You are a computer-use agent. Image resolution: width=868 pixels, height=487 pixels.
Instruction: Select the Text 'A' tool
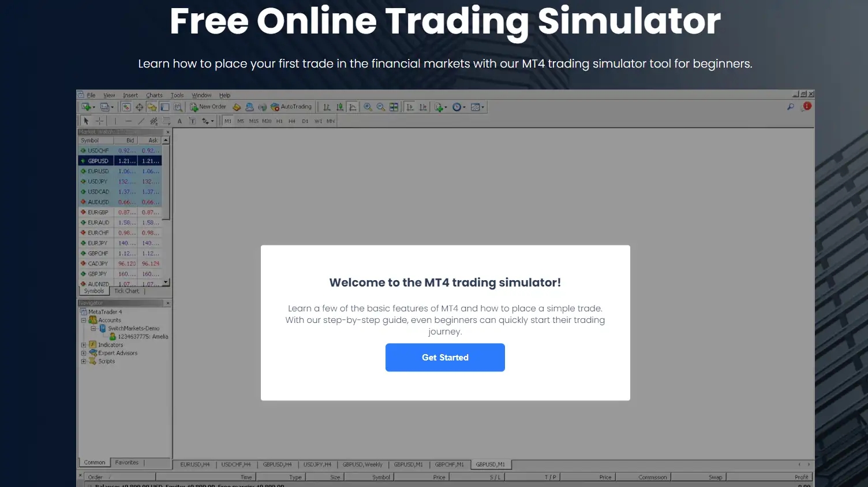[x=179, y=121]
